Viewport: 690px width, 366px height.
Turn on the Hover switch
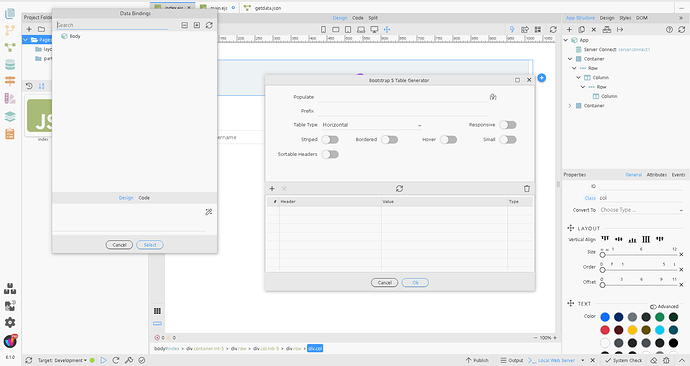448,139
